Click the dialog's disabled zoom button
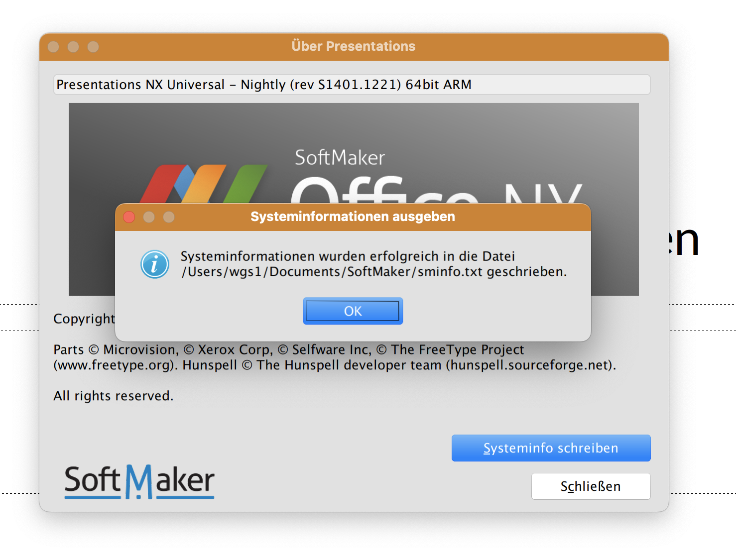 (169, 217)
